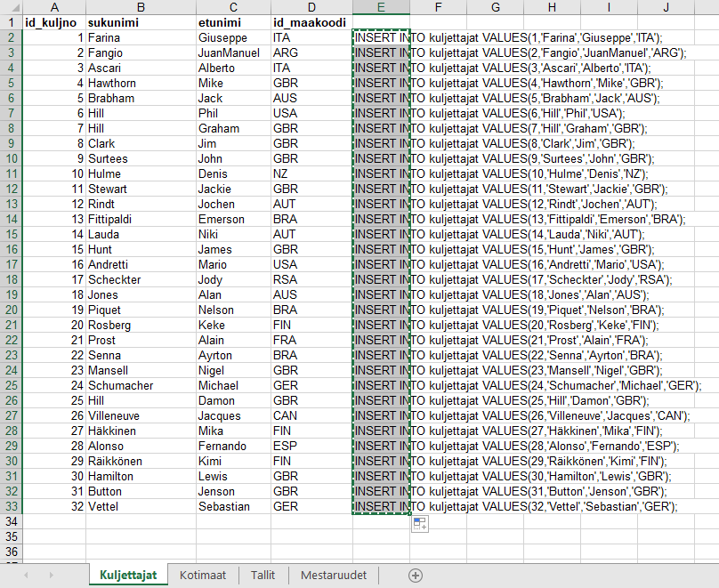Screen dimensions: 719x588
Task: Click the Select All corner box
Action: tap(10, 7)
